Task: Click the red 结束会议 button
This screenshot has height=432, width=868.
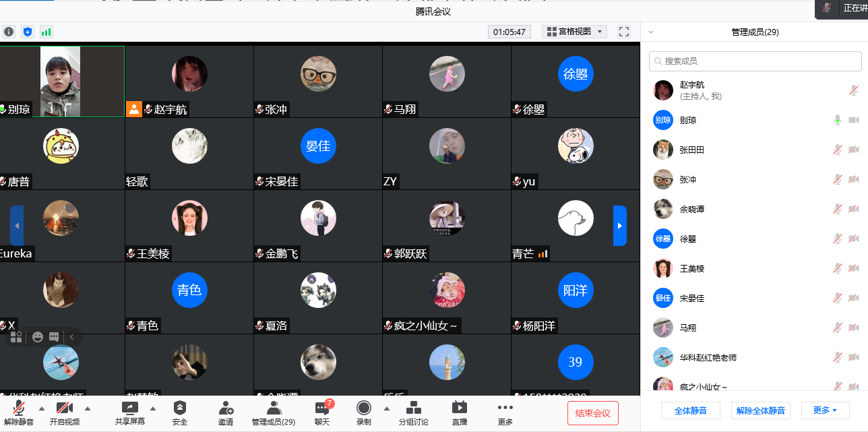Action: click(x=593, y=413)
